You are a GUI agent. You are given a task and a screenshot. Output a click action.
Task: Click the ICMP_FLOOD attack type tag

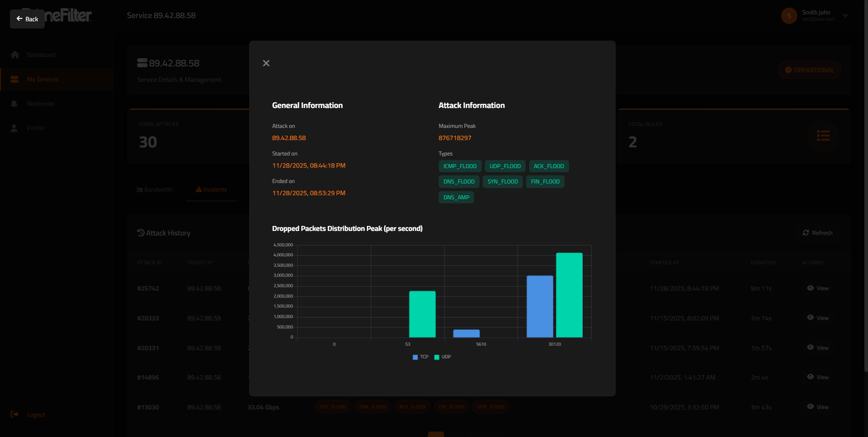point(460,166)
